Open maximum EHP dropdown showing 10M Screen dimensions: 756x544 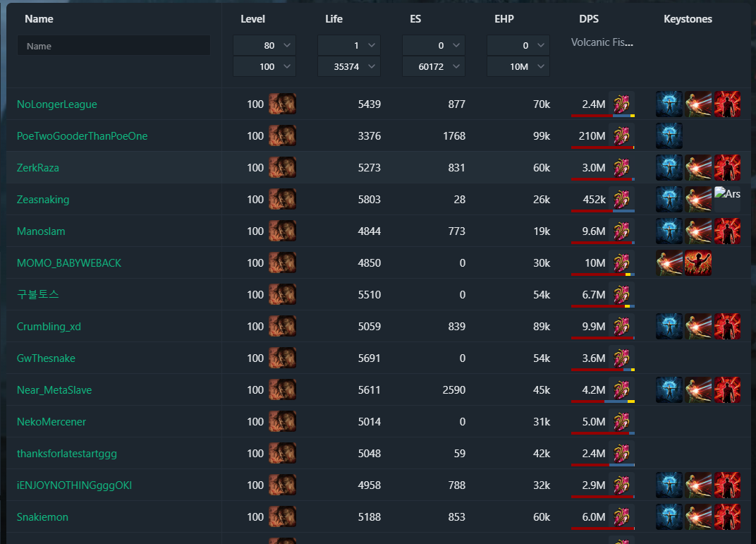pyautogui.click(x=518, y=66)
